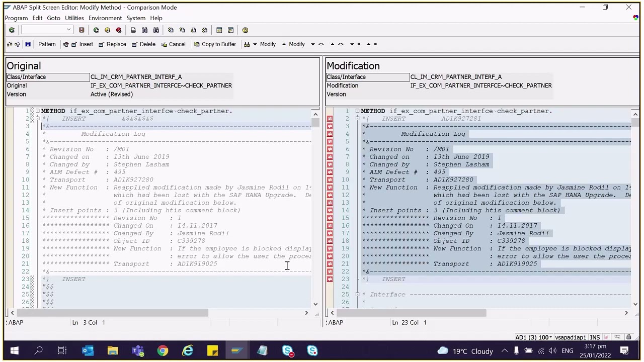Click the Previous Page icon

(x=182, y=30)
